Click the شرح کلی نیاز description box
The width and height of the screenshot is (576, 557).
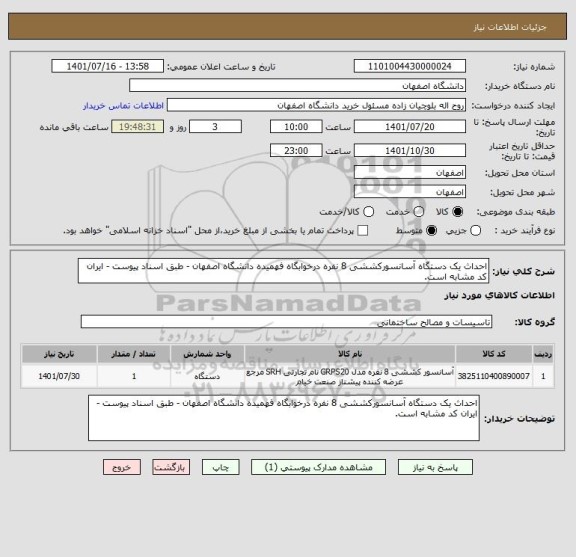(x=283, y=271)
